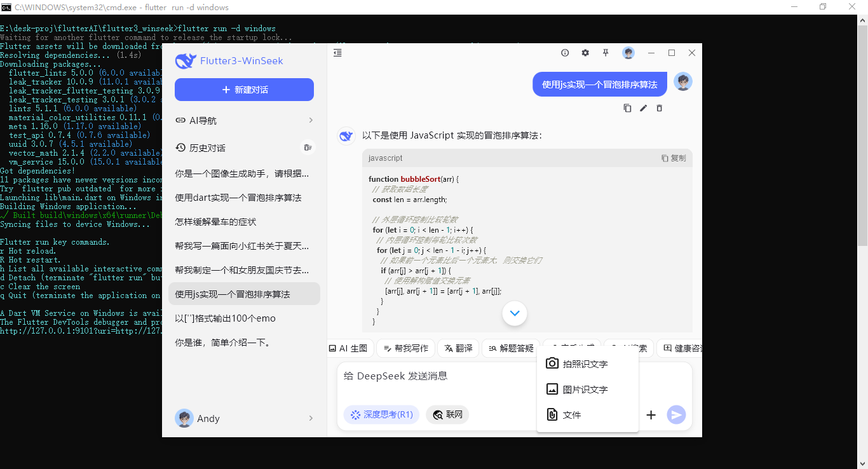Image resolution: width=868 pixels, height=469 pixels.
Task: Select the 健康咨询 quick chip
Action: tap(681, 348)
